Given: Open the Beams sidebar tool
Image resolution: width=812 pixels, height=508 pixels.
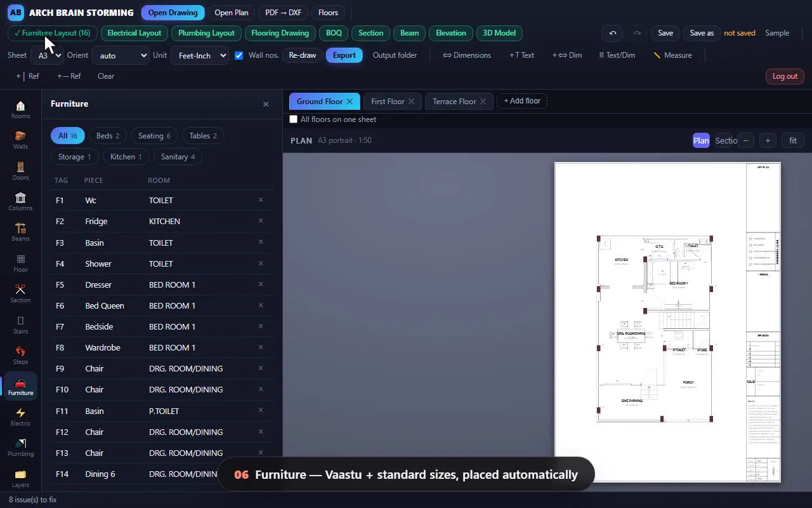Looking at the screenshot, I should pos(20,232).
